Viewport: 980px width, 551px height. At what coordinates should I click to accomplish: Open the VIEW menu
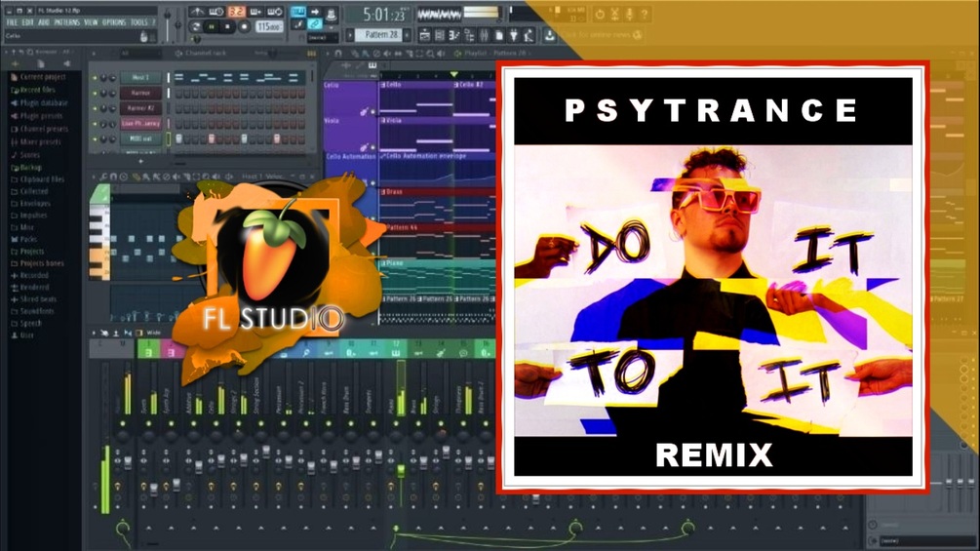tap(91, 22)
